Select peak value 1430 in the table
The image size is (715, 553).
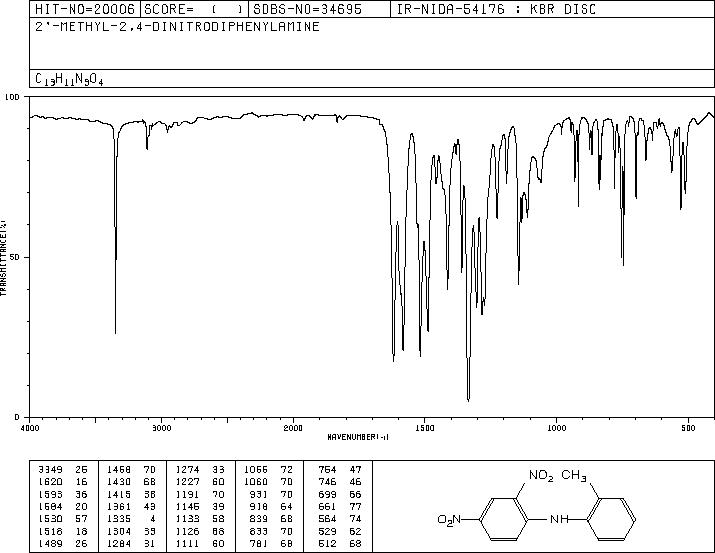(119, 481)
